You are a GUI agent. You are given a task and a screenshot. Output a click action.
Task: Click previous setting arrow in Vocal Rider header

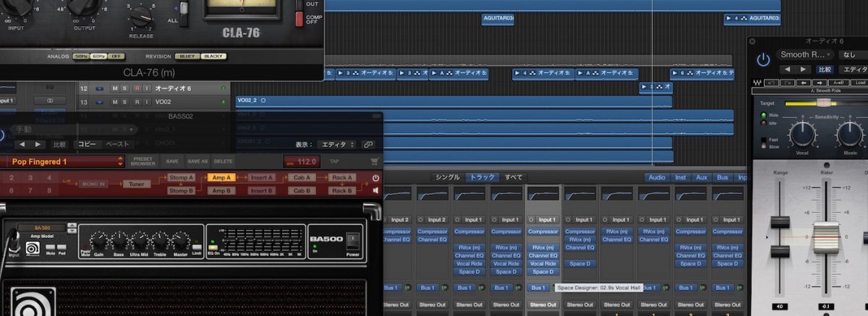pos(786,69)
